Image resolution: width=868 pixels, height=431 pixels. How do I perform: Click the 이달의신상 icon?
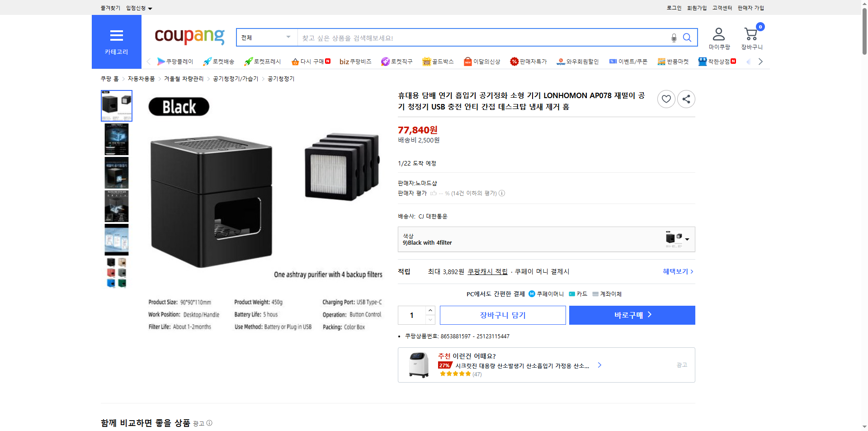(x=468, y=62)
